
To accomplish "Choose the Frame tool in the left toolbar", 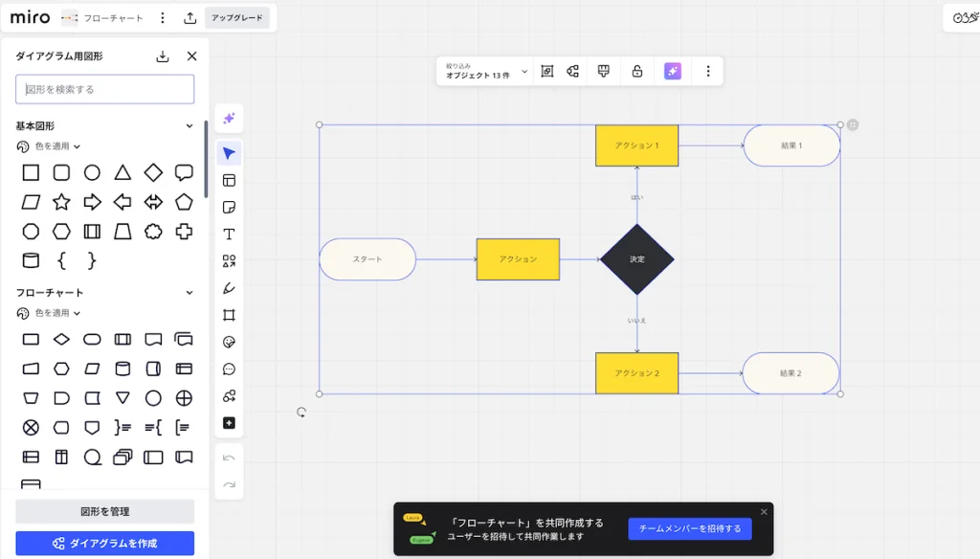I will click(229, 315).
